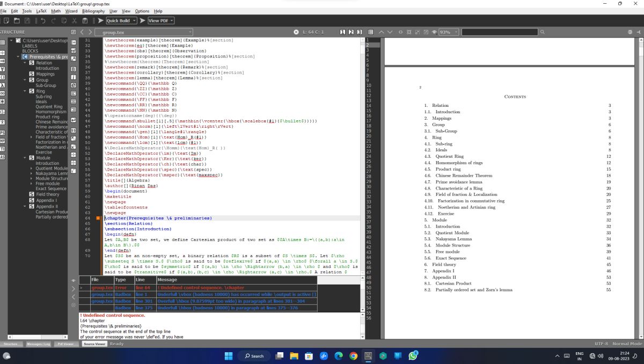
Task: Click the Bold 'B' formatting icon
Action: coord(73,69)
